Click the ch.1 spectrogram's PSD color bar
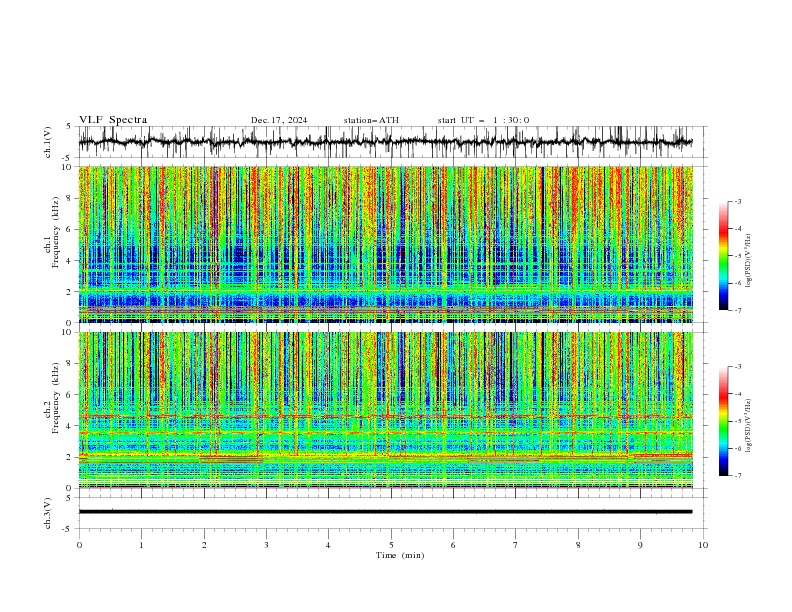 723,256
